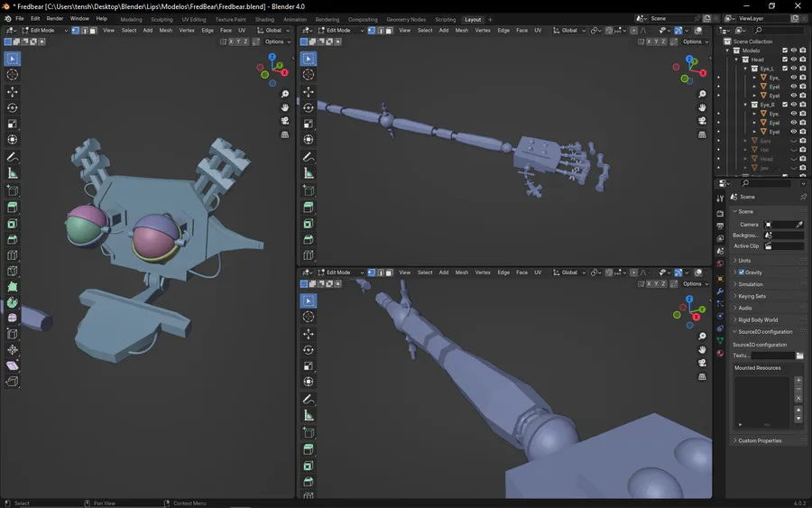This screenshot has height=508, width=812.
Task: Select the Loop Cut tool in left viewport
Action: pos(13,255)
